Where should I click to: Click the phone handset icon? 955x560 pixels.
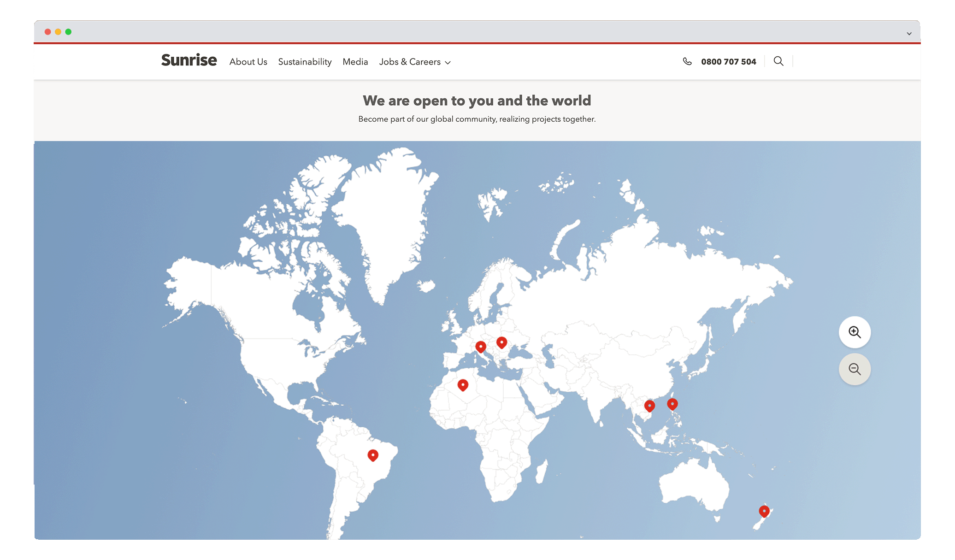687,61
